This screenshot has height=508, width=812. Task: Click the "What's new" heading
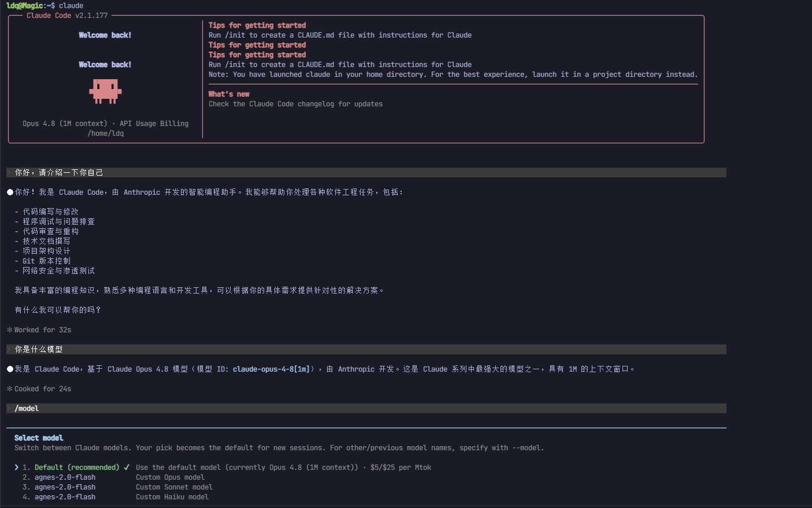pos(229,94)
